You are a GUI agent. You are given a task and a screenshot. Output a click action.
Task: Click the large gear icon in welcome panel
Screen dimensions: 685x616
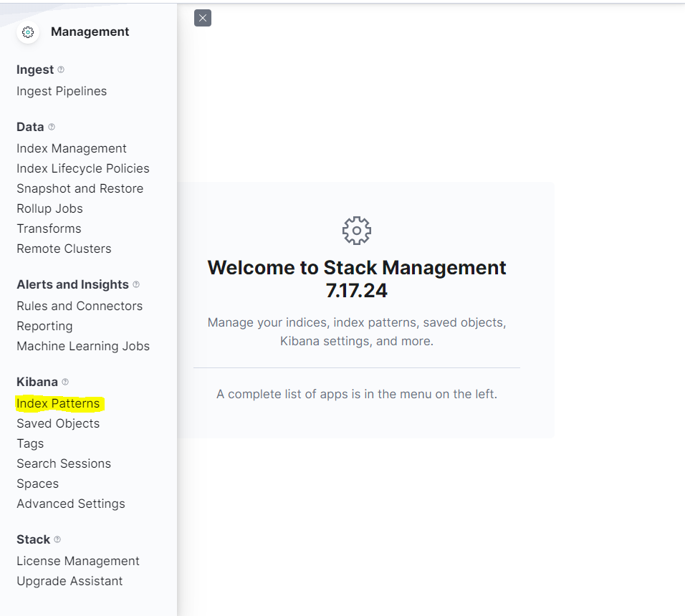(357, 231)
